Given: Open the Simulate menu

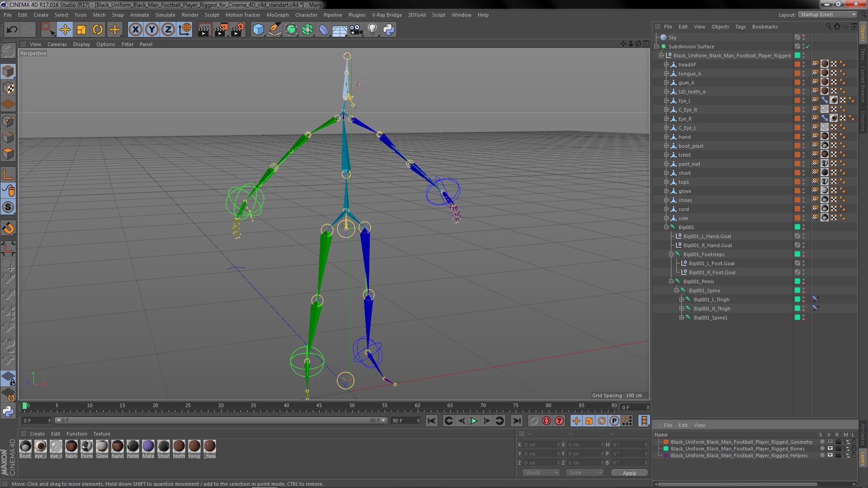Looking at the screenshot, I should (165, 15).
